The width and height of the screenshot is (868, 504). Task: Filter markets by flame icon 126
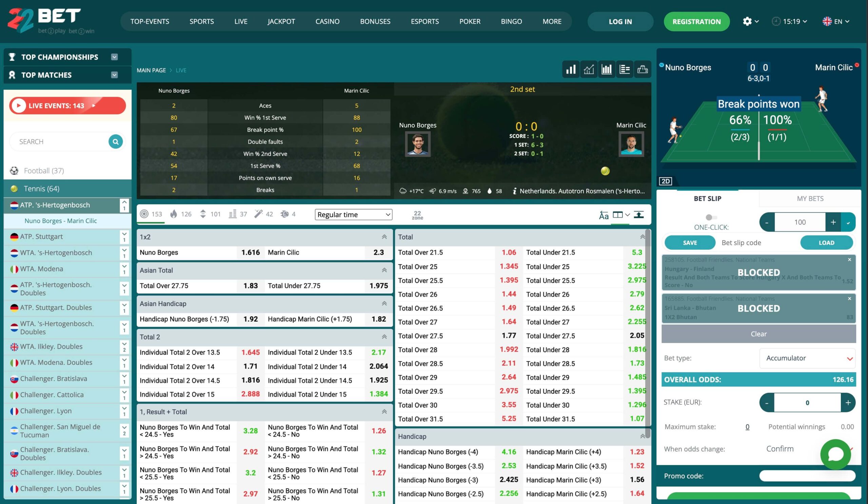tap(174, 214)
